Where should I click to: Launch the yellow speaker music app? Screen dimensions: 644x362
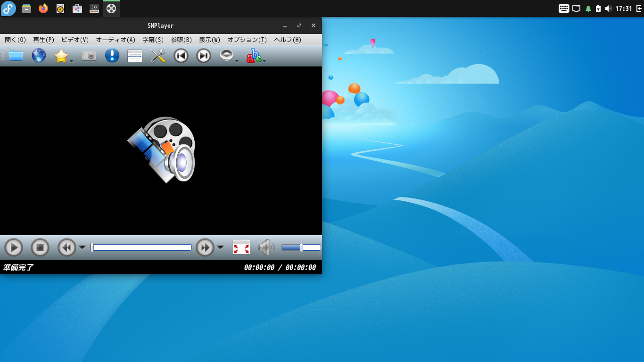coord(60,8)
